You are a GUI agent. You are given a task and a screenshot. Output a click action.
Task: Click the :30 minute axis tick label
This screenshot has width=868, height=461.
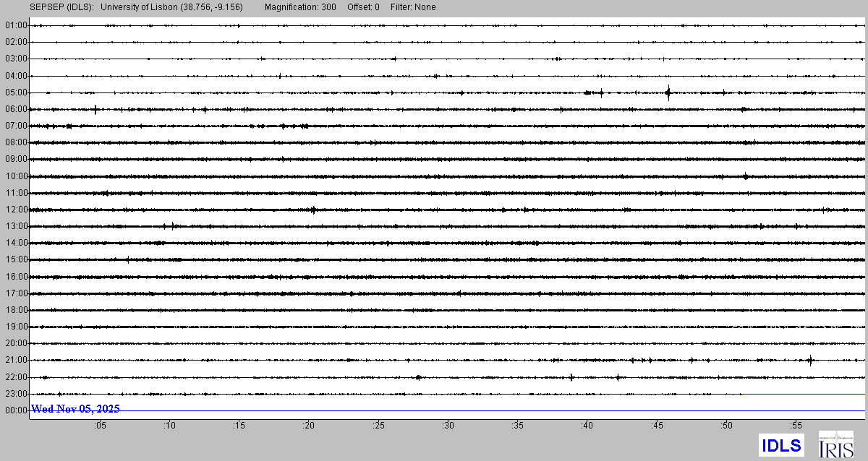(448, 426)
